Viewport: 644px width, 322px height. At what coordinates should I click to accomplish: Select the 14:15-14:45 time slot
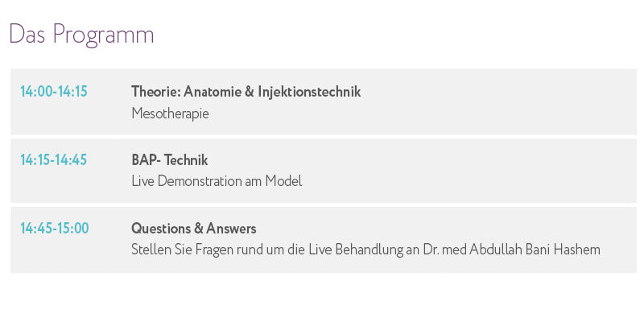click(x=53, y=159)
